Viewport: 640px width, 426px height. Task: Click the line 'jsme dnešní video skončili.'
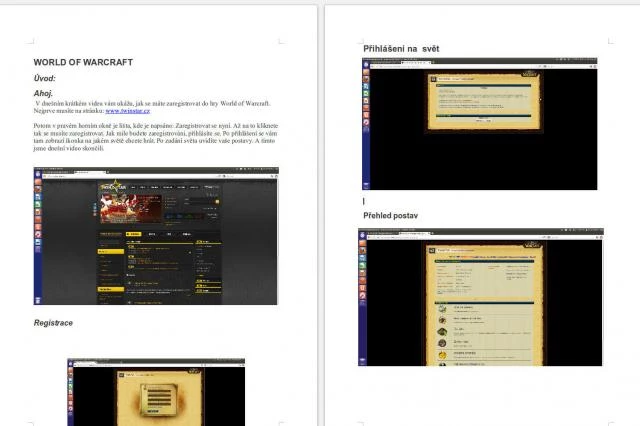coord(69,148)
